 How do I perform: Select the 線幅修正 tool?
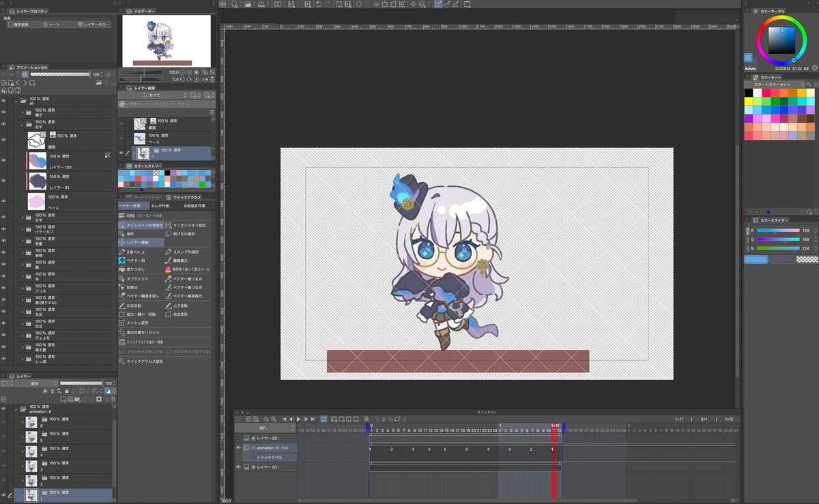[186, 261]
